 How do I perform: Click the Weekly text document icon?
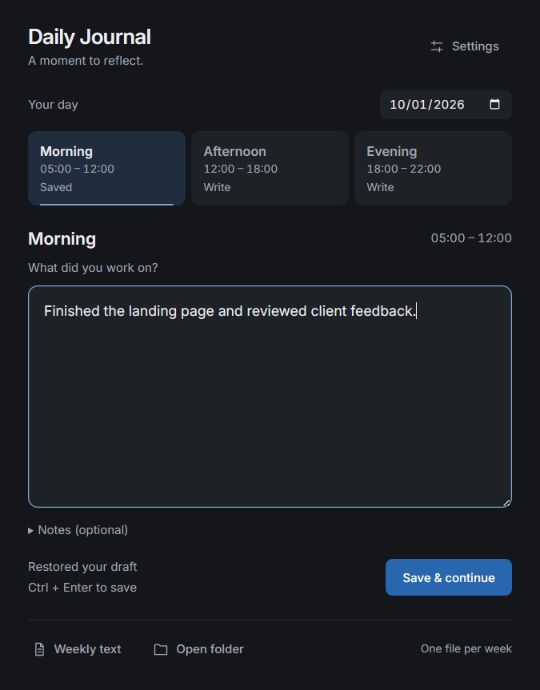coord(40,649)
